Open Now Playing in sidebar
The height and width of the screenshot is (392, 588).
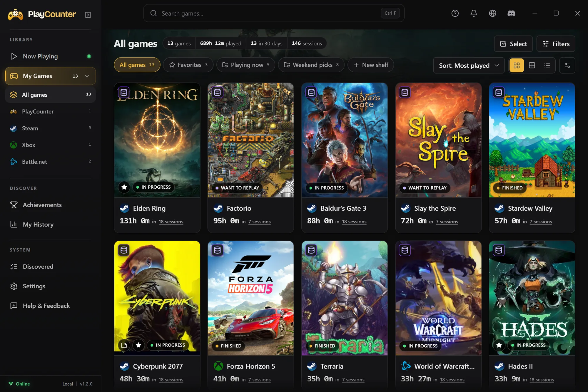(50, 56)
